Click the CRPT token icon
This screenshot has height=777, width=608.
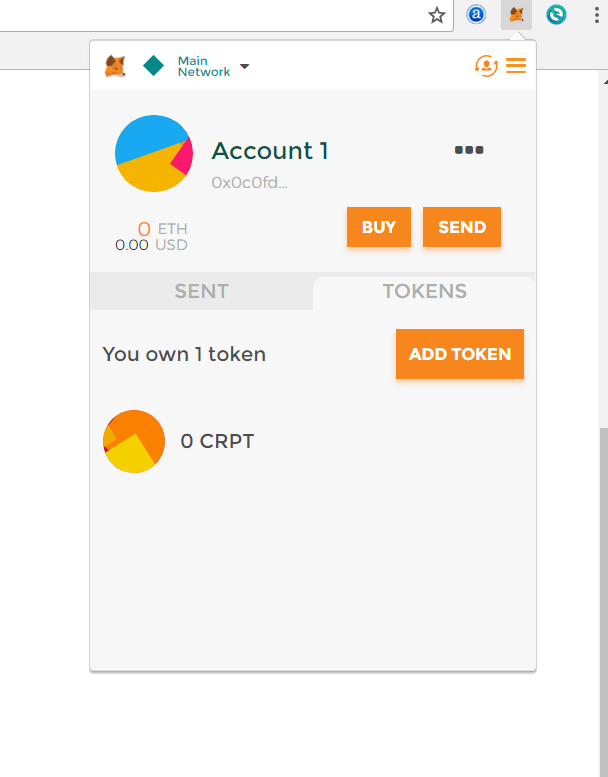click(x=134, y=441)
